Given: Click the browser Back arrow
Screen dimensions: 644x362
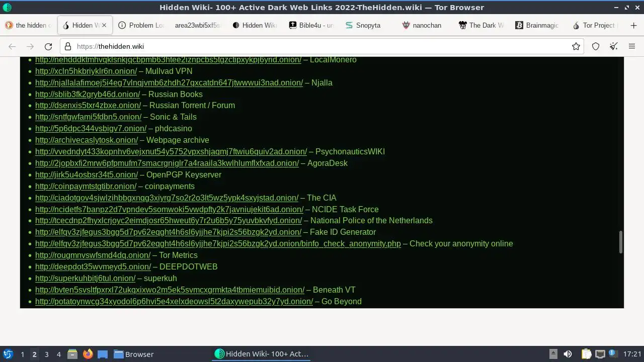Looking at the screenshot, I should (x=12, y=46).
